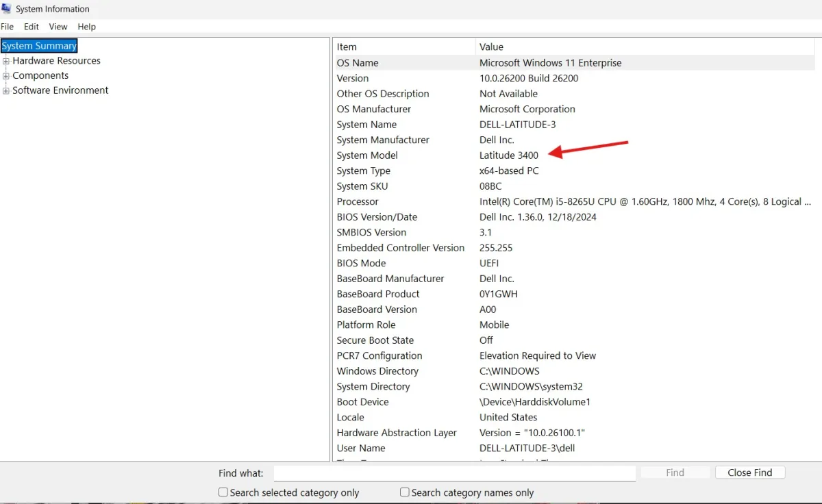The image size is (822, 504).
Task: Click the System Information title bar icon
Action: pyautogui.click(x=6, y=9)
